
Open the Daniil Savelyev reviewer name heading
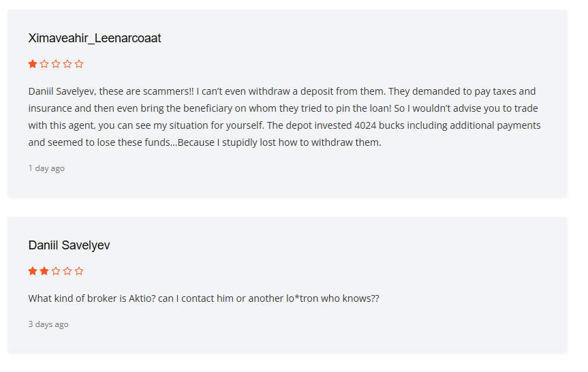(69, 245)
